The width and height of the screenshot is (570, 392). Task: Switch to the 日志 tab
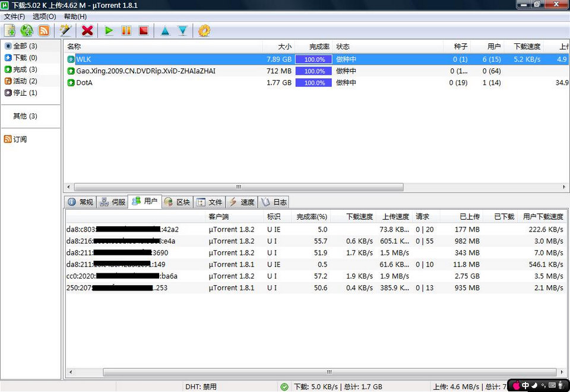(274, 202)
